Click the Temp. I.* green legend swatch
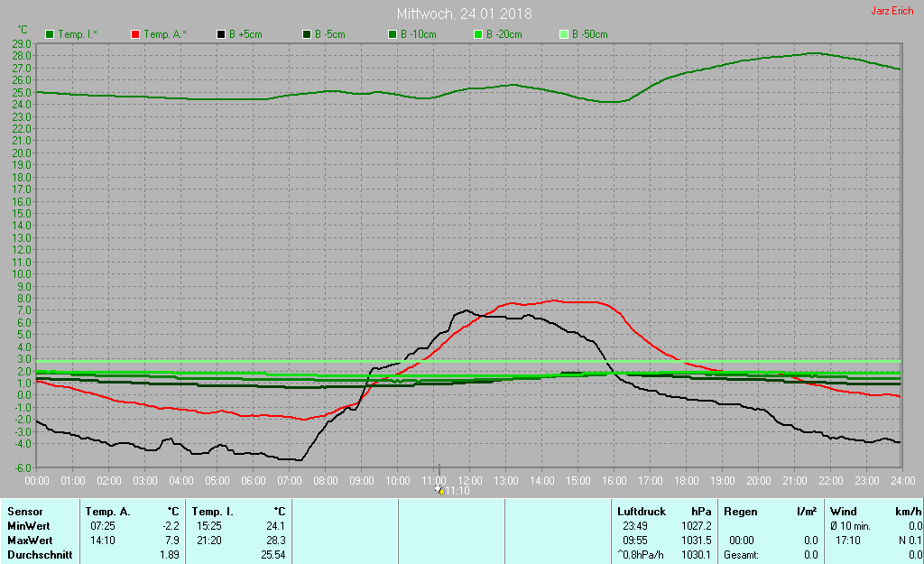Viewport: 924px width, 564px height. [x=49, y=34]
